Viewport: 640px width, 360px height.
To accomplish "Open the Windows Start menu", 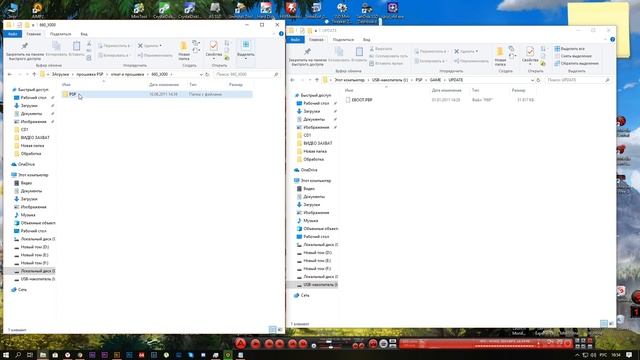I will 6,355.
